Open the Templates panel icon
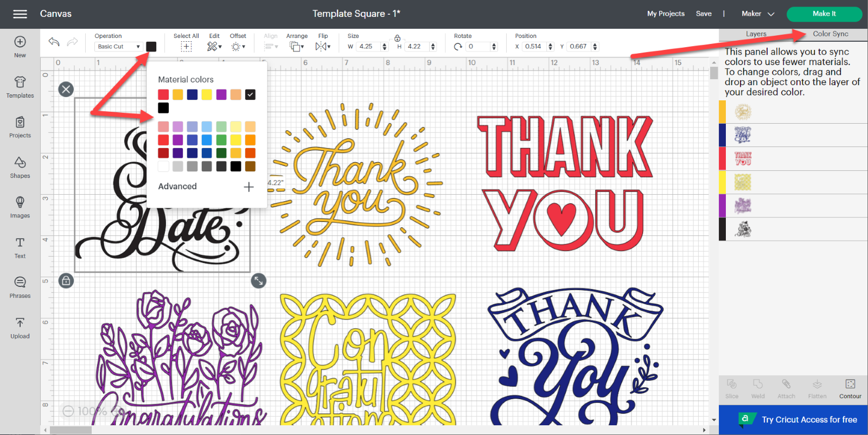The width and height of the screenshot is (868, 435). [x=20, y=87]
